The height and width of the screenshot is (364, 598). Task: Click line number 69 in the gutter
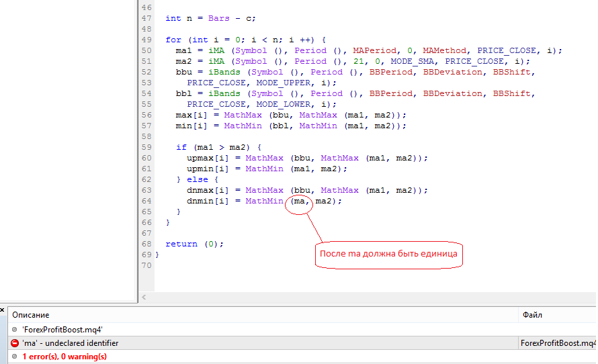tap(146, 255)
